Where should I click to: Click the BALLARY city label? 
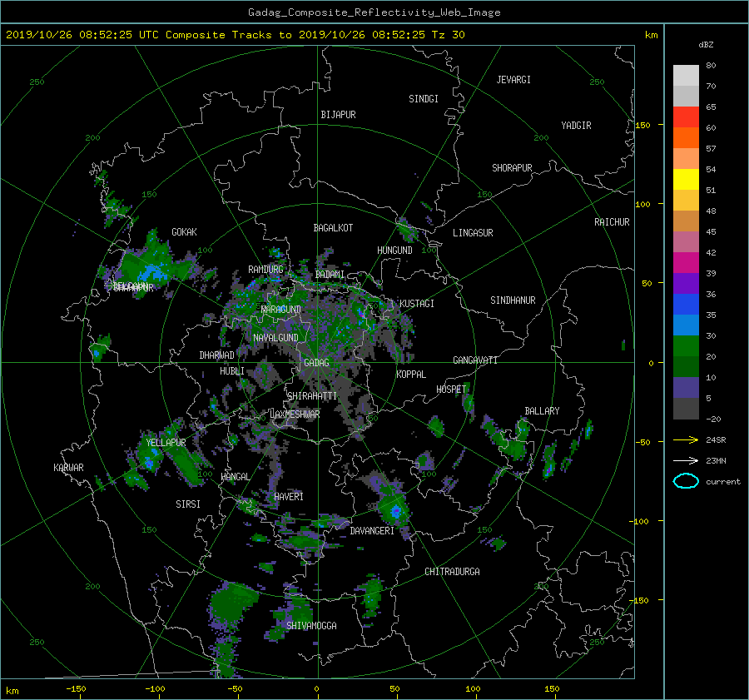tap(542, 411)
